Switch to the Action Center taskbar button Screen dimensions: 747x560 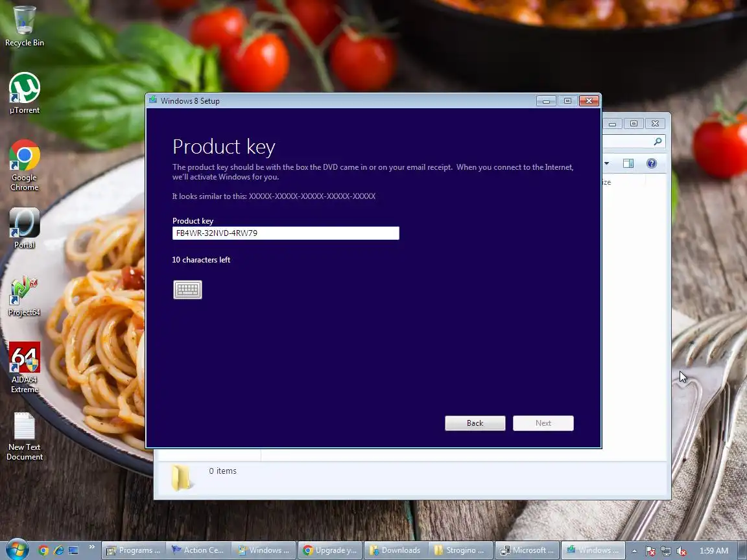point(199,550)
